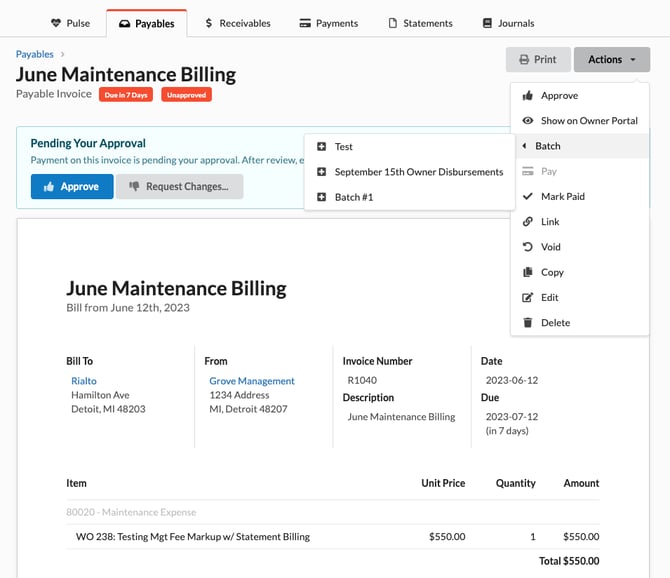Open the Grove Management link
The height and width of the screenshot is (578, 670).
point(252,381)
